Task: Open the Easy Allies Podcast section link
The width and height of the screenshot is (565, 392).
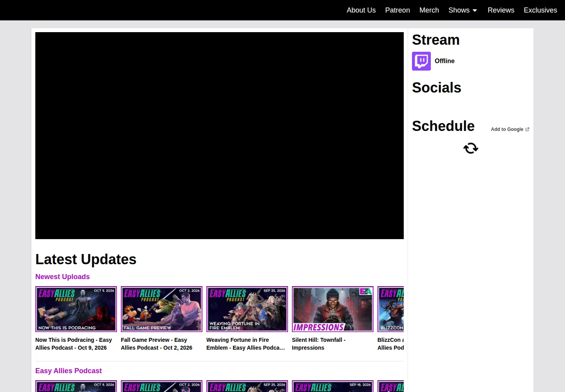Action: (x=68, y=371)
